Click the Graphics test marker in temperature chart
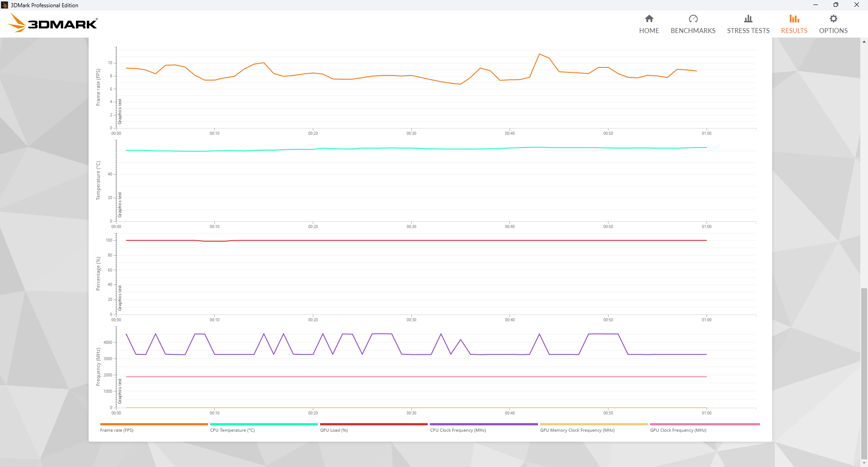This screenshot has width=868, height=467. click(x=120, y=205)
